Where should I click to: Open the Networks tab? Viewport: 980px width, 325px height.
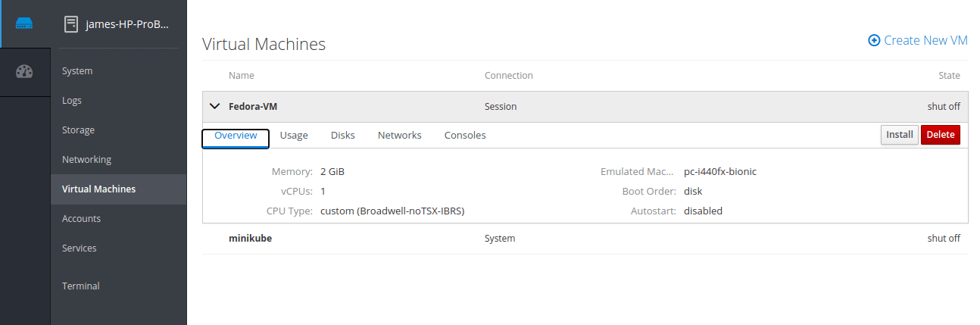click(400, 135)
